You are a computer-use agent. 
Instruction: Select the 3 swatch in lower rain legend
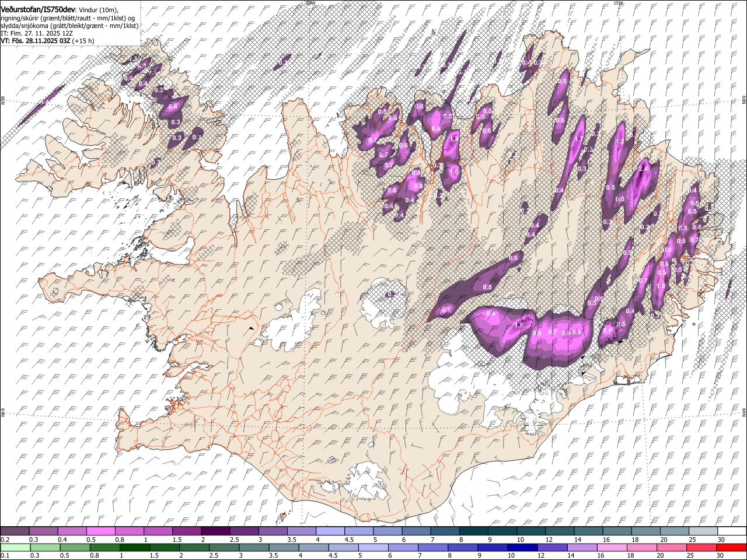254,548
